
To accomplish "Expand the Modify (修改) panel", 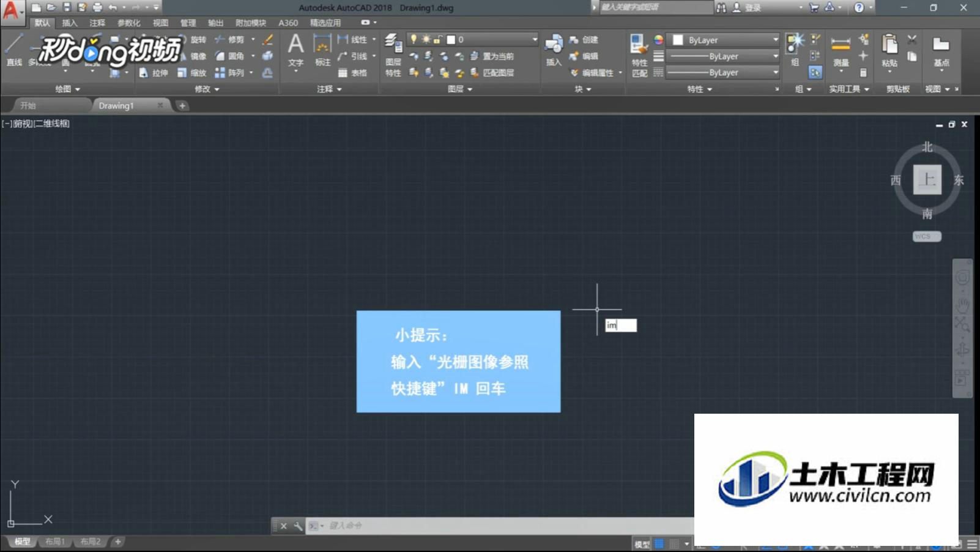I will click(x=207, y=89).
